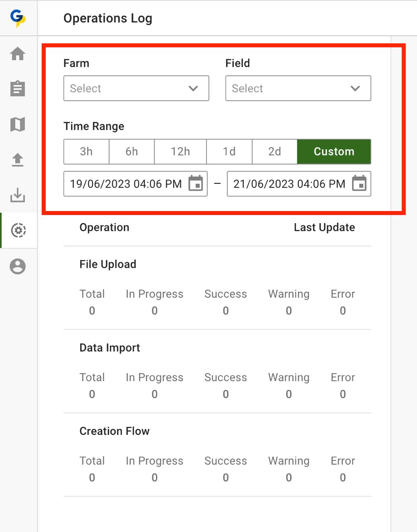
Task: Expand the Farm dropdown
Action: point(136,88)
